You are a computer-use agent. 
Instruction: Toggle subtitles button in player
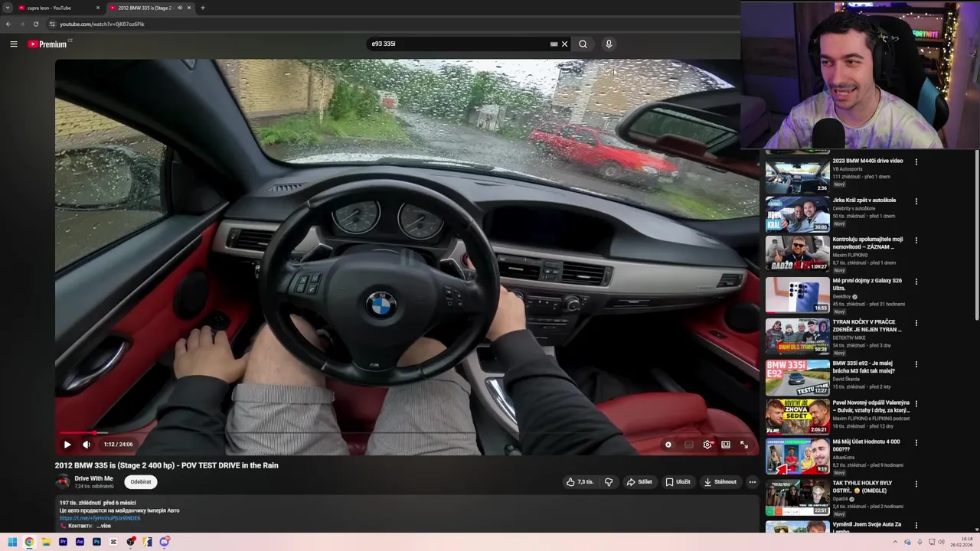pos(689,445)
